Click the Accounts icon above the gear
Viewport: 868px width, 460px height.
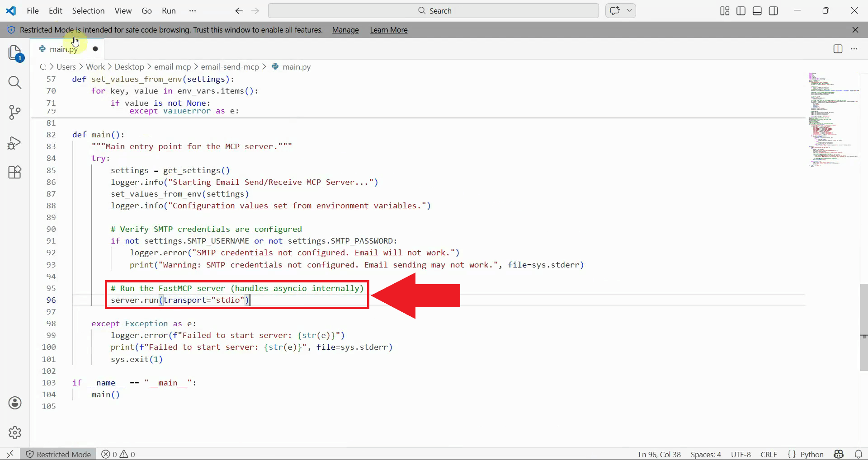point(15,403)
